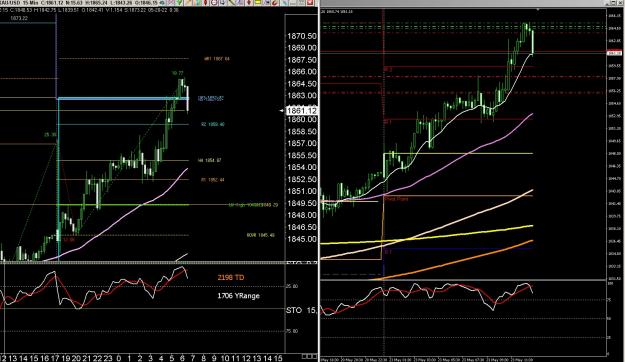Click the current price box 1861.12
625x362 pixels.
tap(302, 110)
